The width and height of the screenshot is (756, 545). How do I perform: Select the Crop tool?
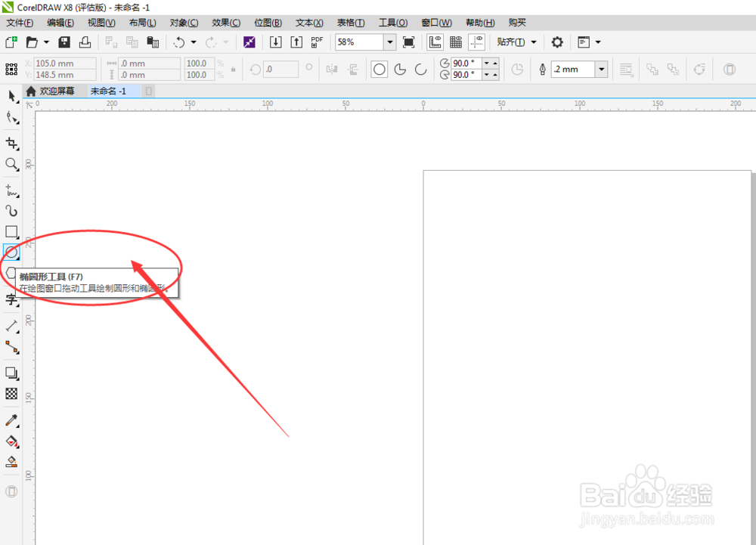pyautogui.click(x=12, y=143)
